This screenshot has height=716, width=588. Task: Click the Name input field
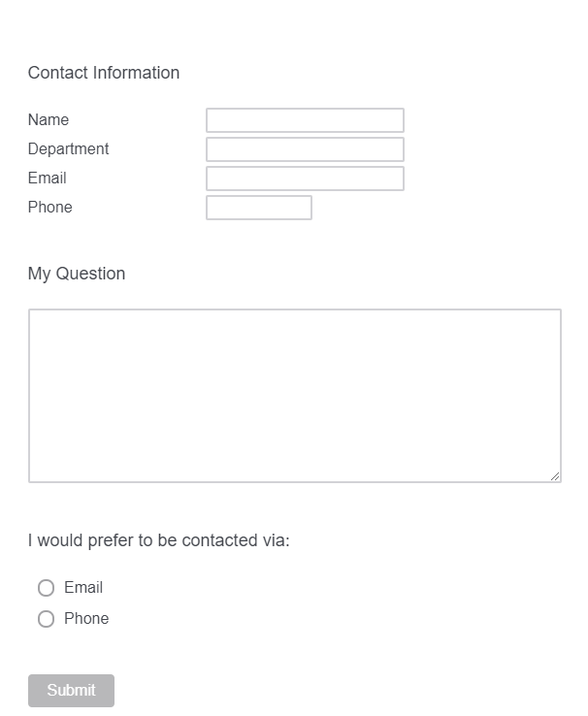click(x=305, y=120)
